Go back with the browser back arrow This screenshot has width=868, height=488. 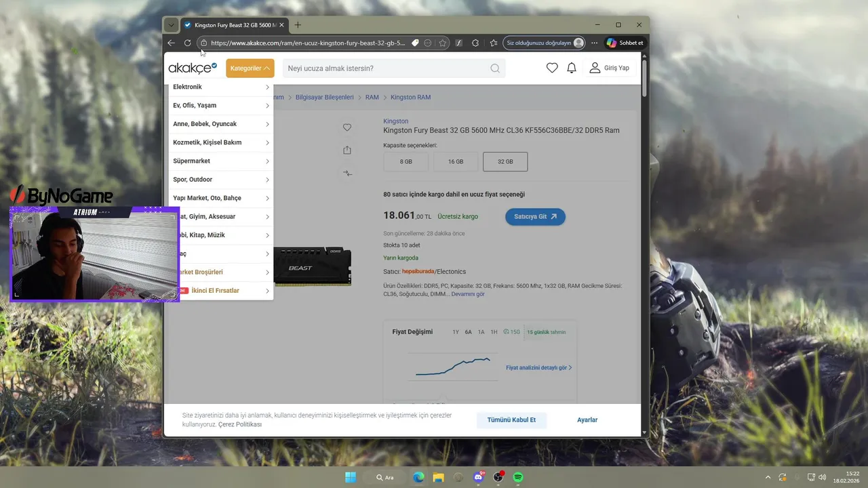pos(171,43)
